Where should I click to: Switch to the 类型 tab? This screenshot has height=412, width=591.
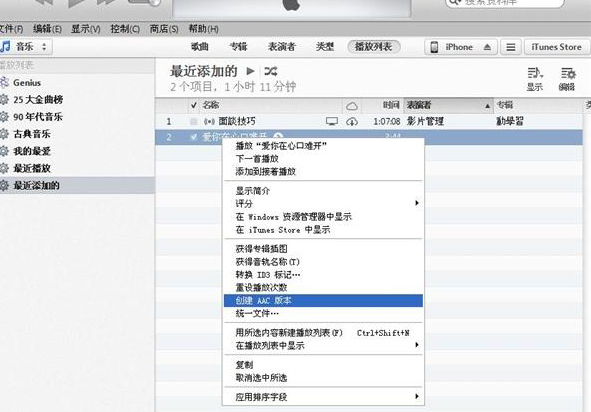coord(325,47)
